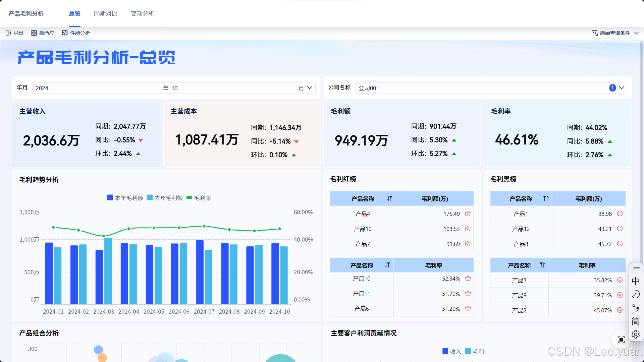Click the fullscreen icon near bottom right
The height and width of the screenshot is (362, 644).
click(621, 340)
